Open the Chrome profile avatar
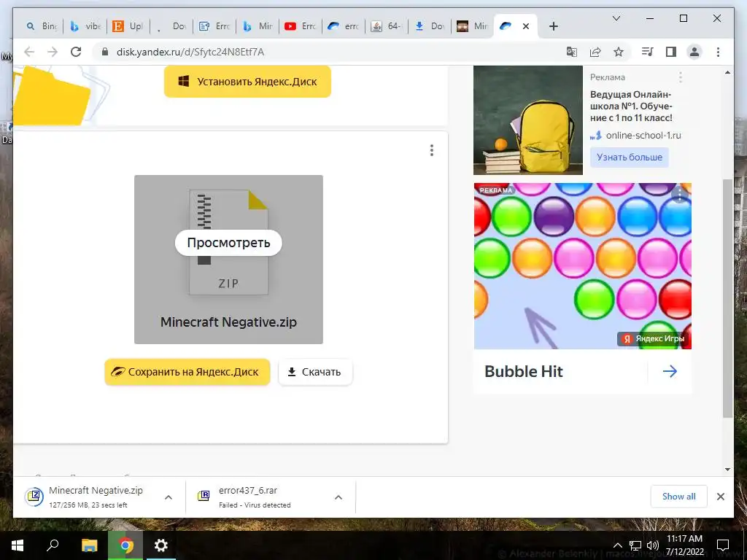Screen dimensions: 747x560 pyautogui.click(x=694, y=52)
